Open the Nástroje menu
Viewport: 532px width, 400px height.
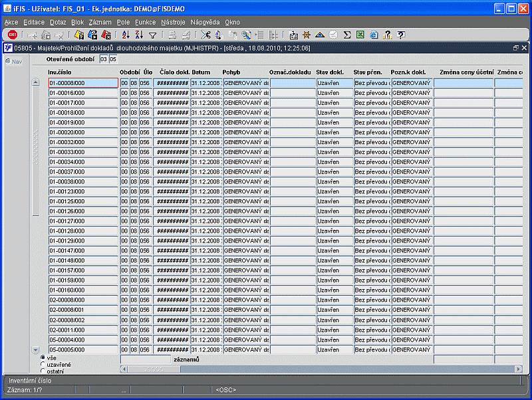[173, 23]
